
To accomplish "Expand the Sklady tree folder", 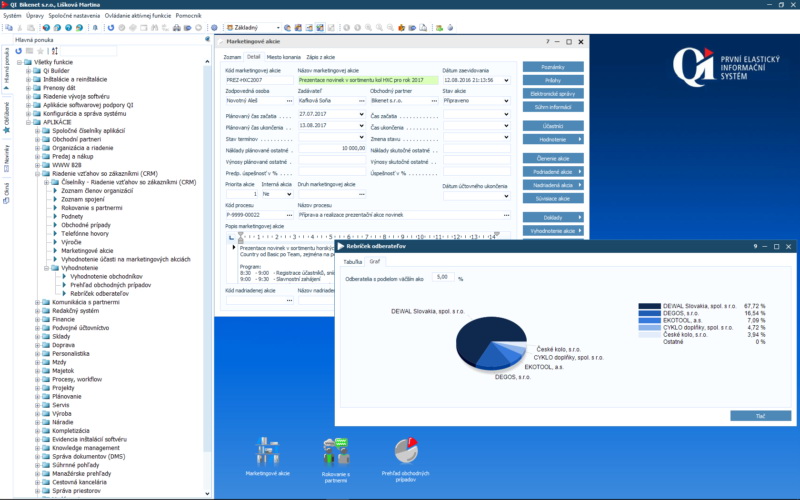I will pyautogui.click(x=38, y=336).
